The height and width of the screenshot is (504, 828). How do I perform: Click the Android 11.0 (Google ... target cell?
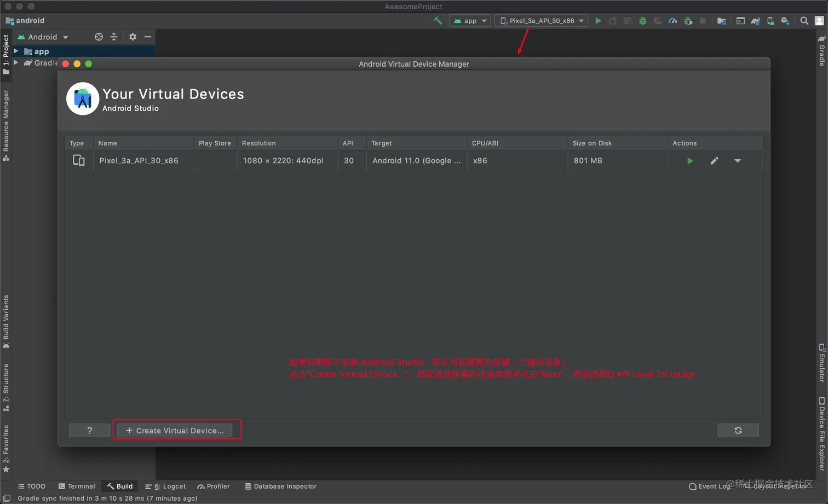click(417, 161)
